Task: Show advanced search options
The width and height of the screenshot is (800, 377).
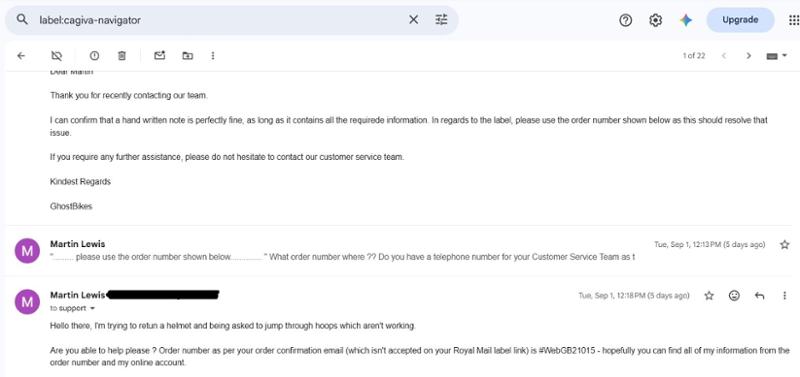Action: [441, 20]
